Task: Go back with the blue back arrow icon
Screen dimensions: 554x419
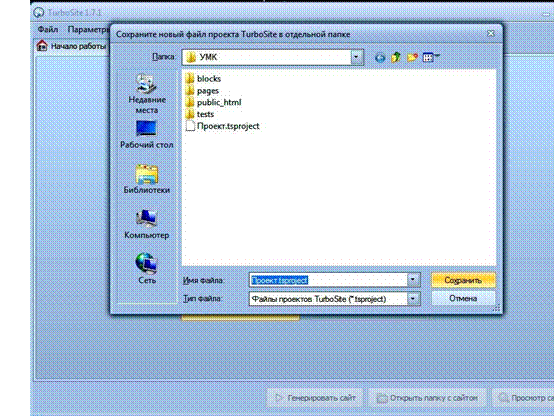Action: [380, 57]
